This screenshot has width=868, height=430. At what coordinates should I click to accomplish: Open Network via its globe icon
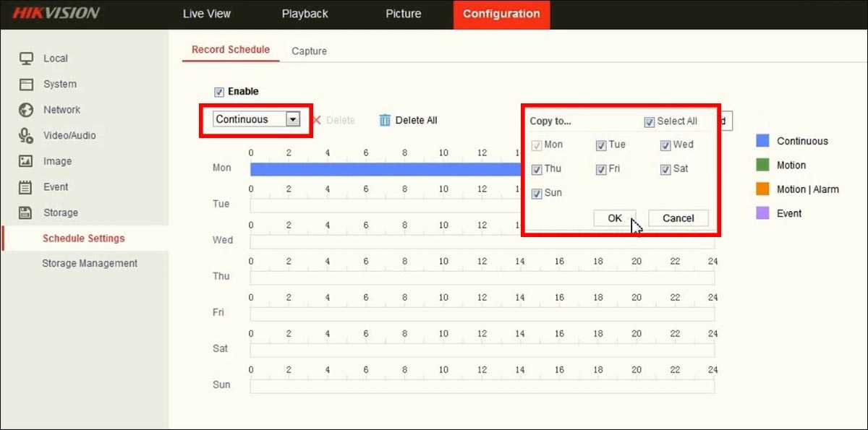click(26, 110)
